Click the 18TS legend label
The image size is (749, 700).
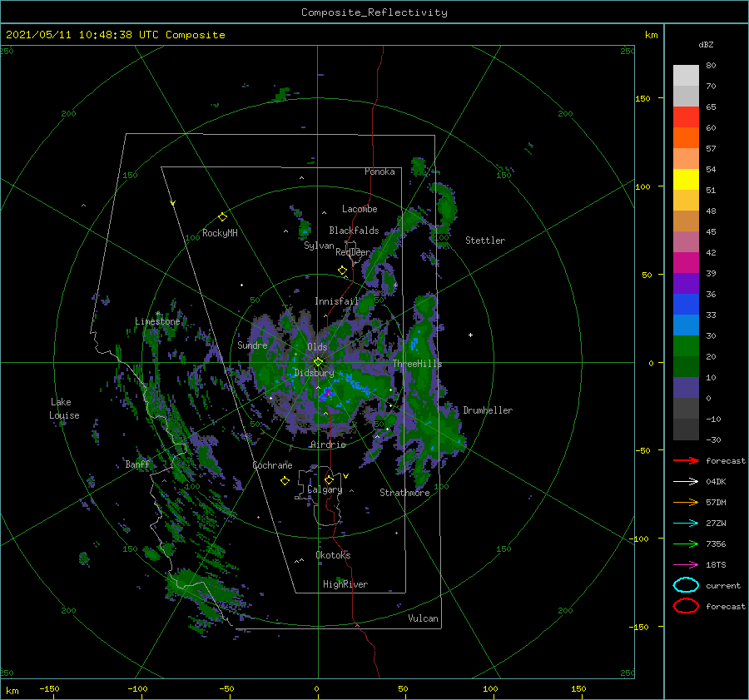[x=716, y=565]
